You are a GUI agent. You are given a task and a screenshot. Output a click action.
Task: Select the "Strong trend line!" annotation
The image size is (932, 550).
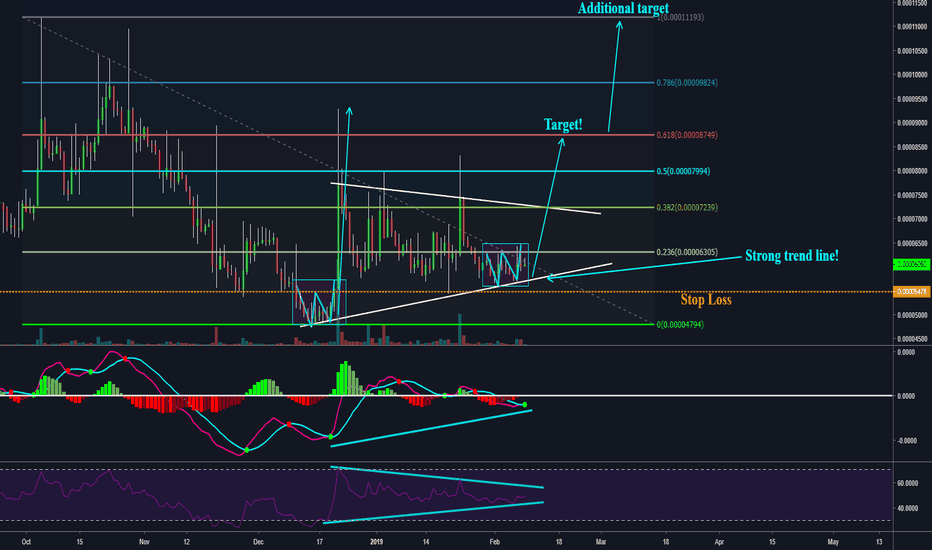point(792,256)
